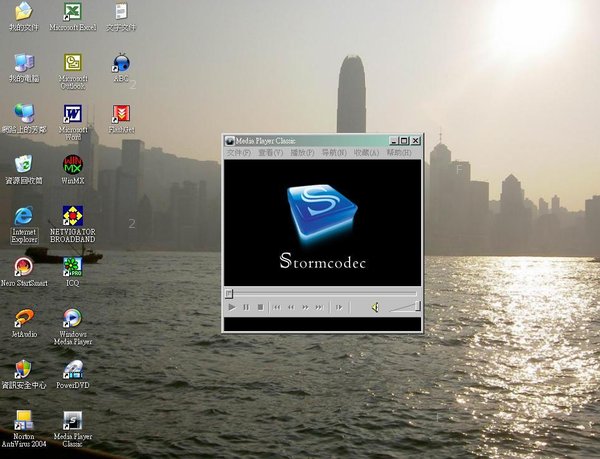Decrease playback speed with rewind button

tap(291, 307)
